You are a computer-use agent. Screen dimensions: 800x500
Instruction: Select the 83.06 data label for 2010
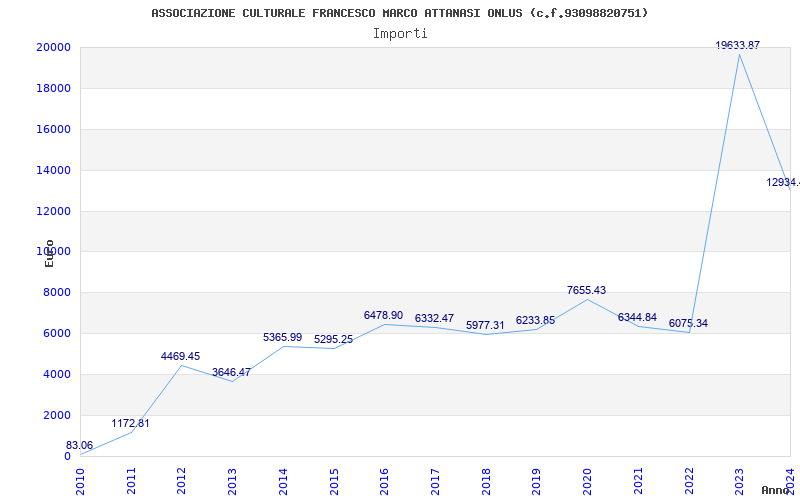[80, 445]
